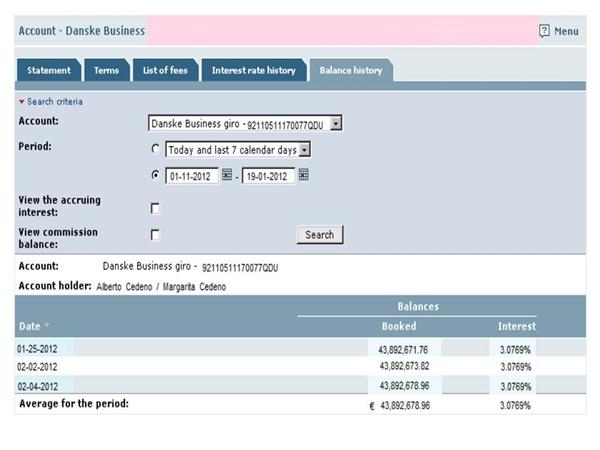This screenshot has height=450, width=600.
Task: Click the average booked value with euro sign
Action: [399, 405]
